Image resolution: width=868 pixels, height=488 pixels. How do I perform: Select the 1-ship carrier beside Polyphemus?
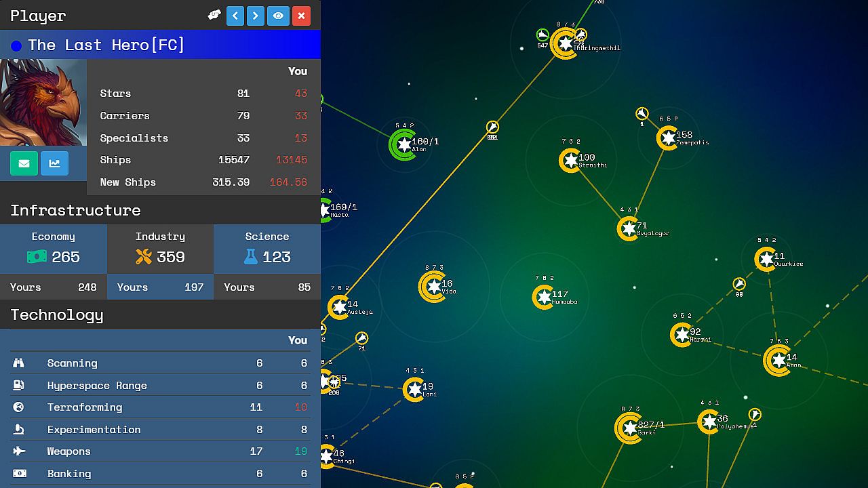click(755, 414)
